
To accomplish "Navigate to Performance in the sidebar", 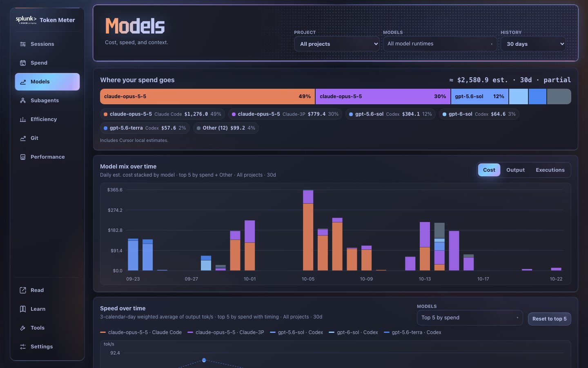I will [47, 157].
